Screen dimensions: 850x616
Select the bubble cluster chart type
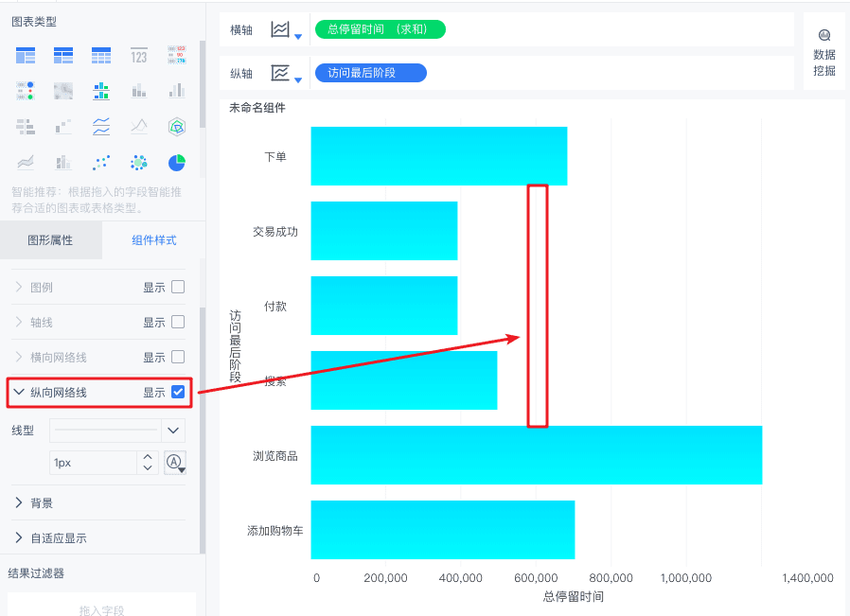coord(139,162)
